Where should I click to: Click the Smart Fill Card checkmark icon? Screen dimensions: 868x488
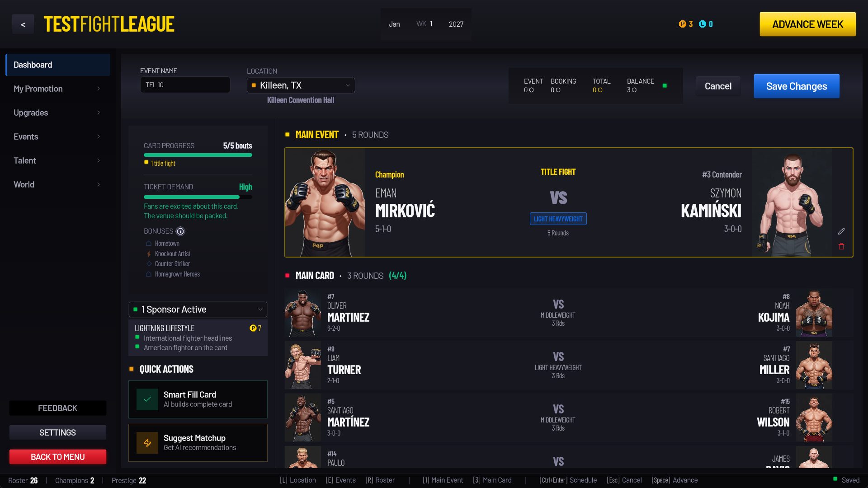(147, 399)
